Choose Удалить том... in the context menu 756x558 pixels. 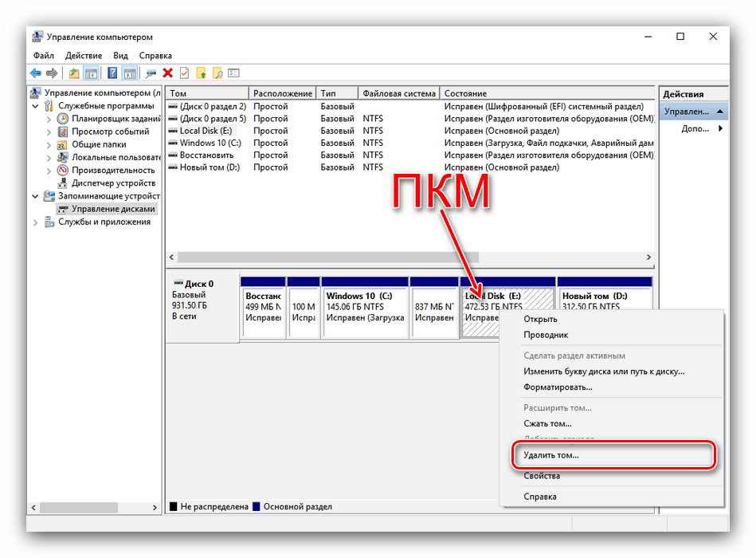(611, 455)
